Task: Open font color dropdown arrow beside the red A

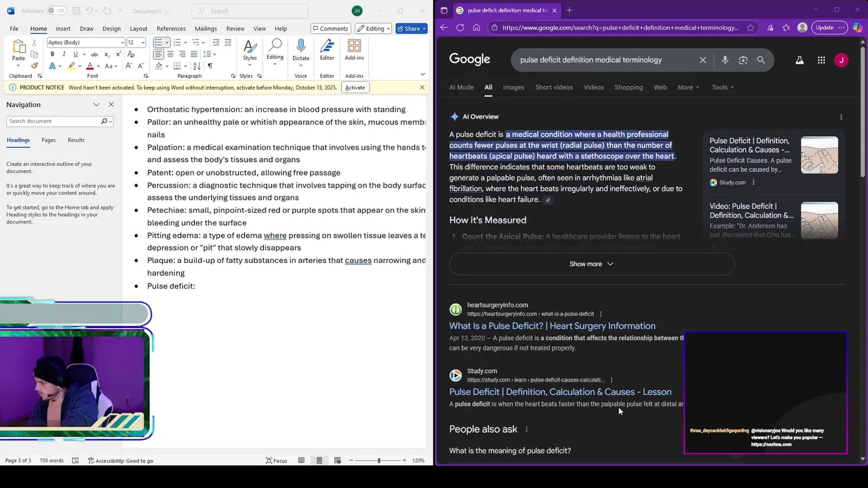Action: [98, 66]
